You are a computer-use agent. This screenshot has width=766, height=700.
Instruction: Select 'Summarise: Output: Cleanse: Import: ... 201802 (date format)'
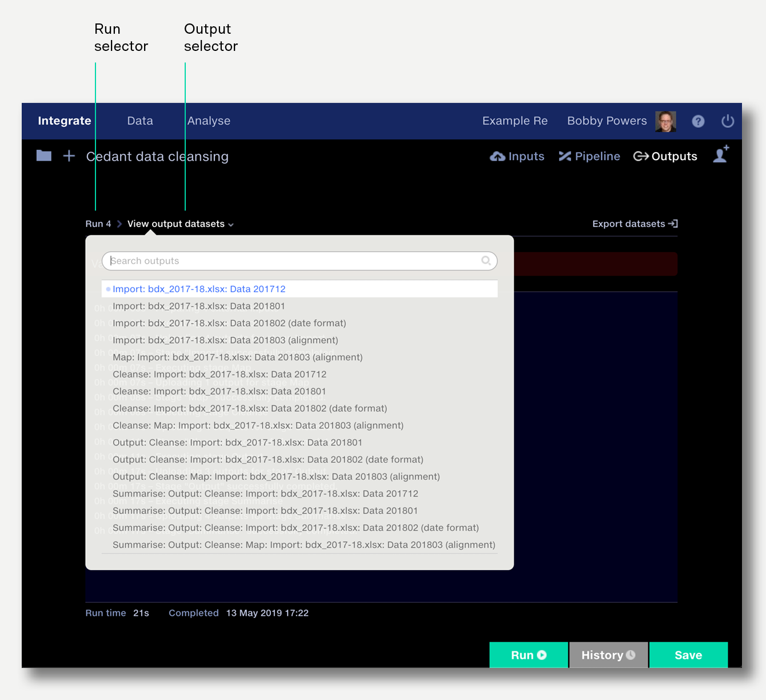click(300, 527)
